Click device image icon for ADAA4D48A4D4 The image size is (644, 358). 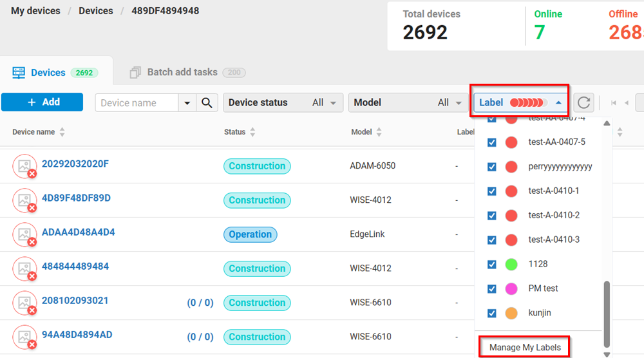click(x=24, y=234)
